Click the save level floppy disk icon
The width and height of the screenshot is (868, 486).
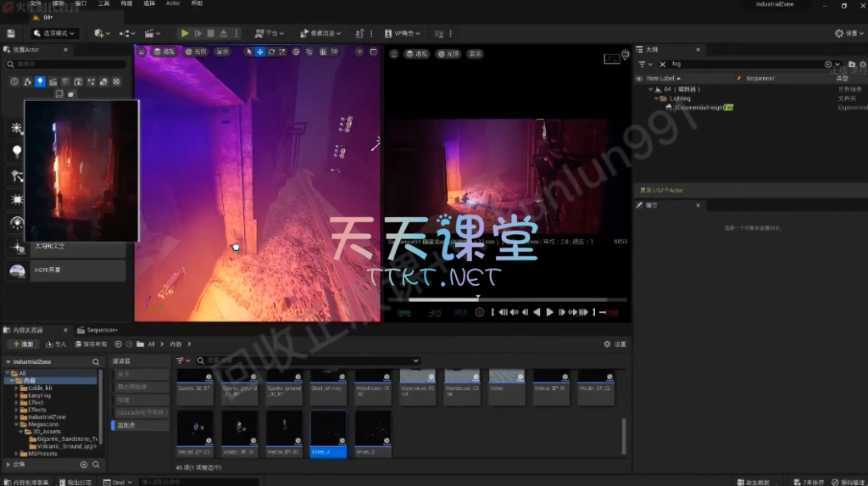[x=11, y=33]
